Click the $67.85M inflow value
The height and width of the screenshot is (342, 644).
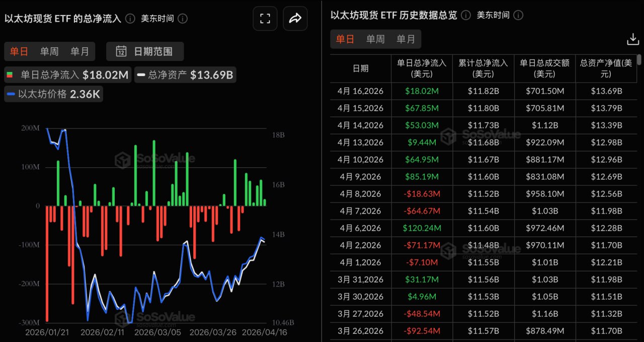tap(422, 108)
